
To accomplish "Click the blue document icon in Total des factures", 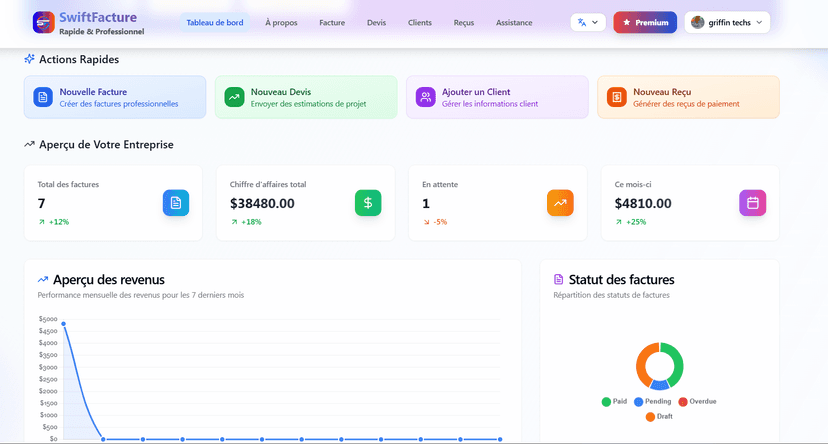I will (x=176, y=203).
